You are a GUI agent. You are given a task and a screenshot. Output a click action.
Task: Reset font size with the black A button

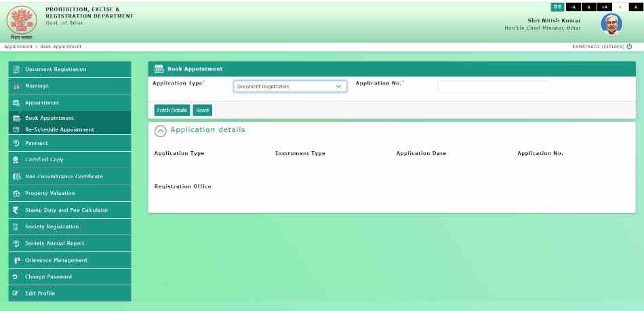pyautogui.click(x=588, y=7)
